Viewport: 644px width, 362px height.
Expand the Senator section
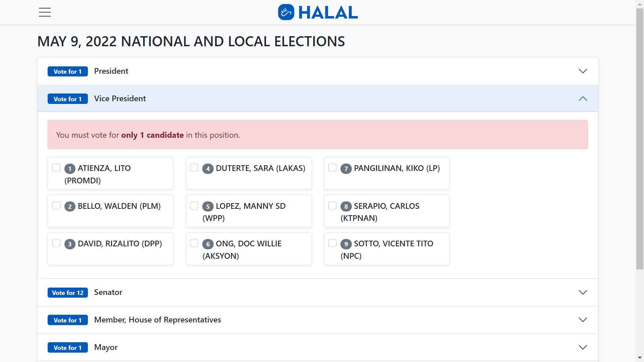pyautogui.click(x=583, y=292)
